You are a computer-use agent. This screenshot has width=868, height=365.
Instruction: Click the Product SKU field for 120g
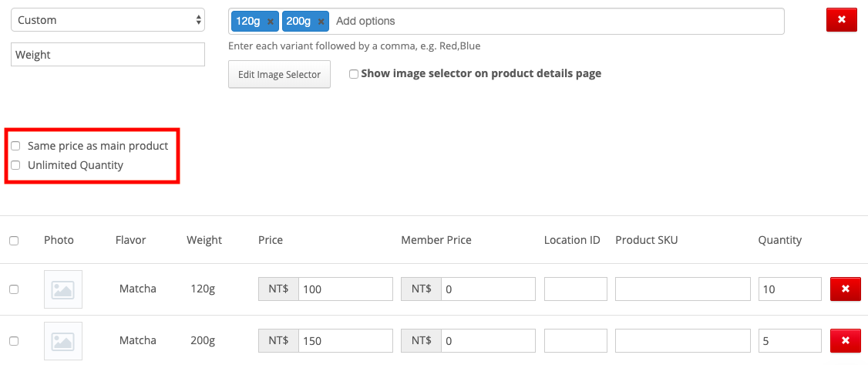682,289
